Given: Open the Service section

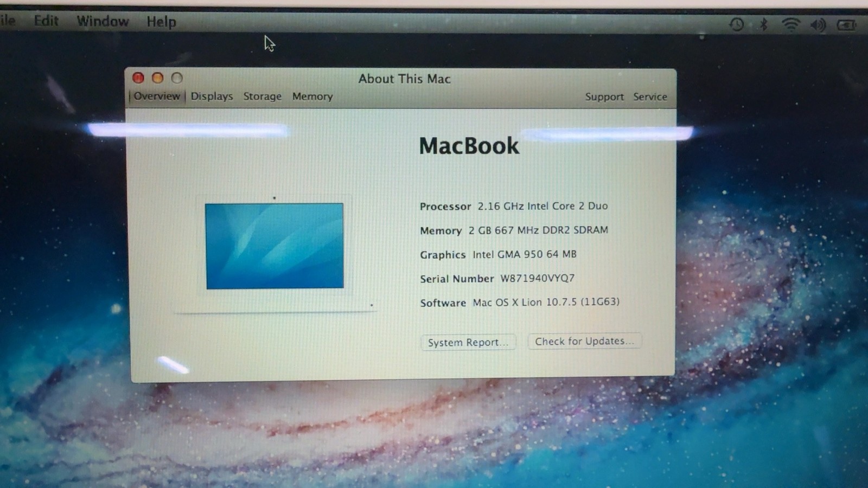Looking at the screenshot, I should click(x=650, y=97).
